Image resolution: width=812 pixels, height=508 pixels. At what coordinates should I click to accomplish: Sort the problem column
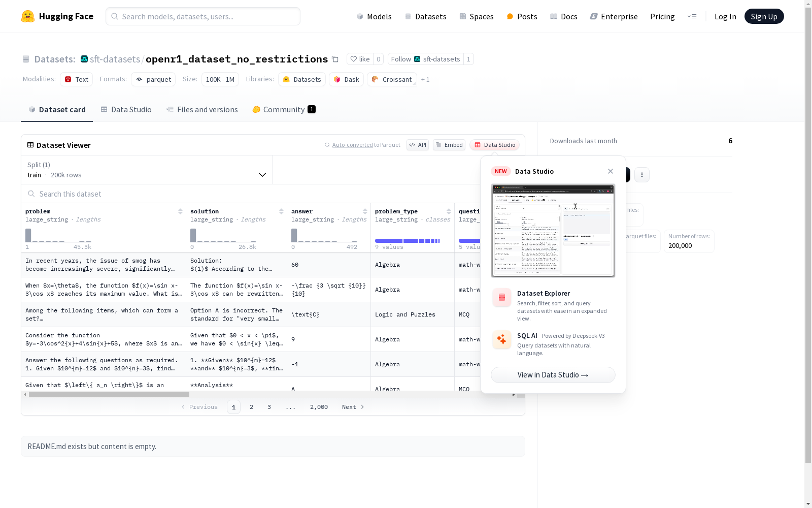coord(180,211)
